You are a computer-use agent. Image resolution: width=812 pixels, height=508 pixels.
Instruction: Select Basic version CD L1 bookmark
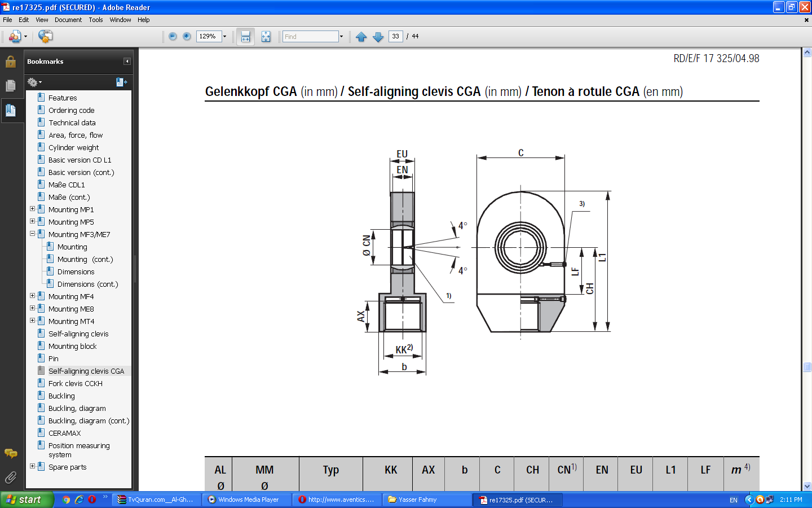coord(80,160)
